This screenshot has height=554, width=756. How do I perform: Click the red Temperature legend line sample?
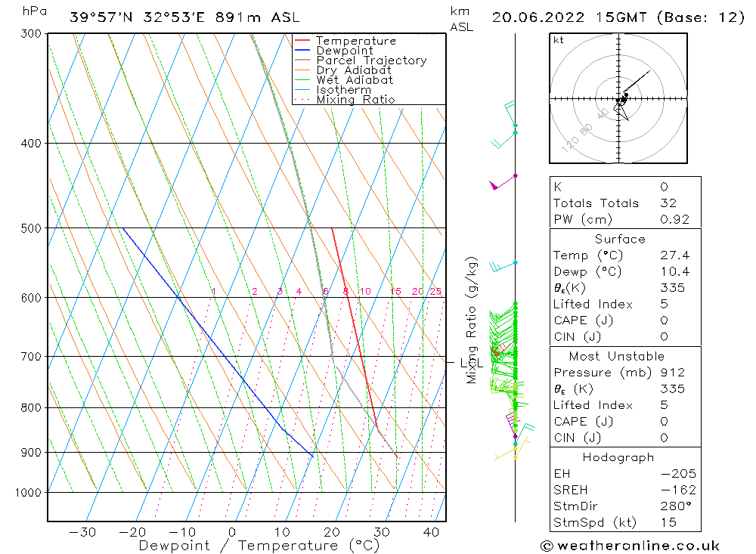[x=302, y=41]
